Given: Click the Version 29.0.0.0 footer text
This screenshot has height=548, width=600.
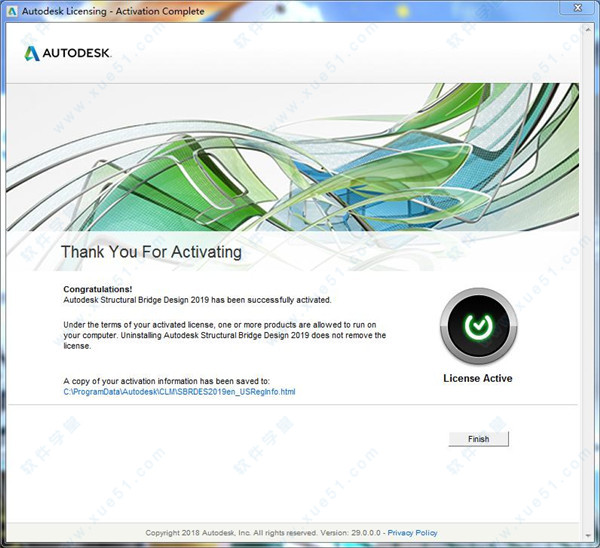Looking at the screenshot, I should click(350, 533).
